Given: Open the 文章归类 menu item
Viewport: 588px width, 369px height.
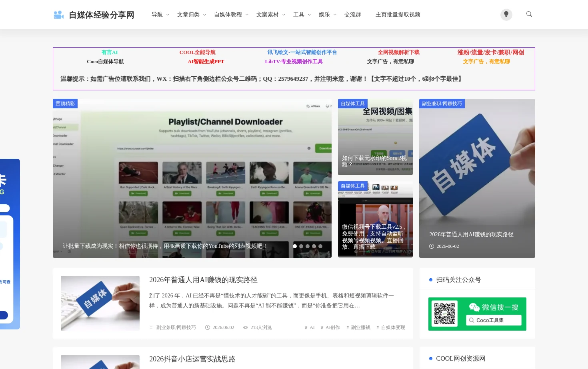Looking at the screenshot, I should coord(188,14).
